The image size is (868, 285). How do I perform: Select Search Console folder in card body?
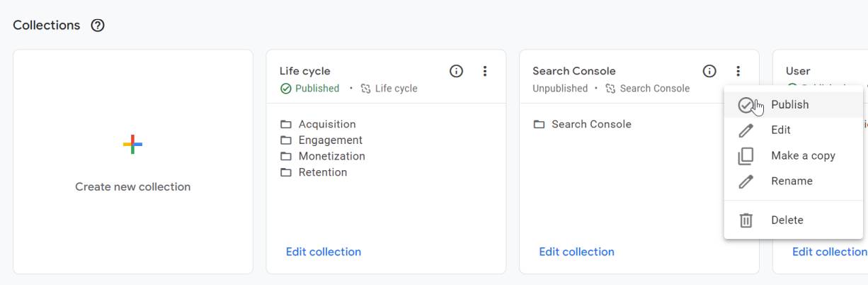coord(582,124)
